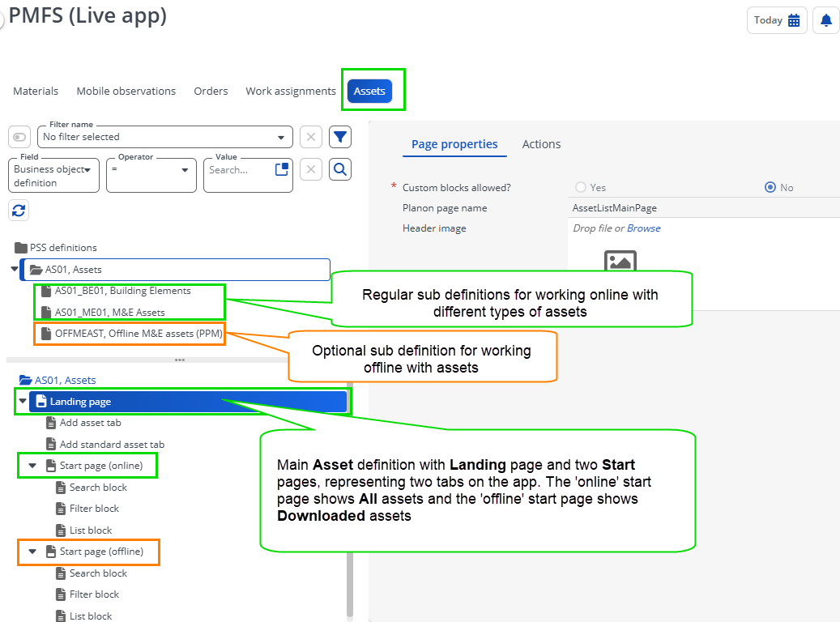
Task: Open the Actions tab
Action: pos(541,144)
